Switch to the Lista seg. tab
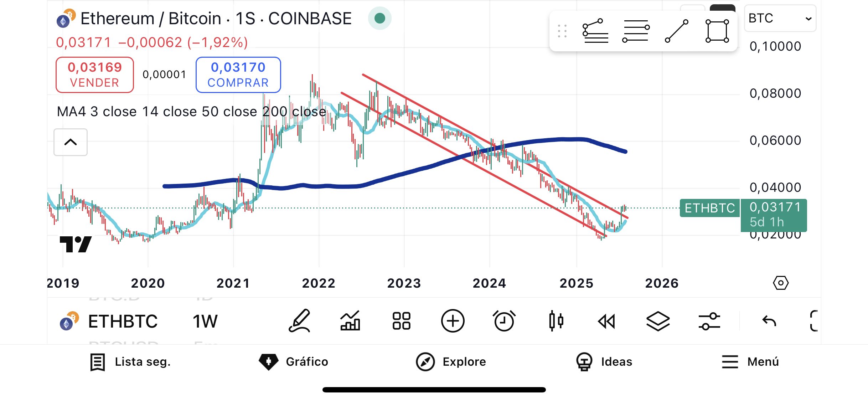Screen dimensions: 868x401 130,362
